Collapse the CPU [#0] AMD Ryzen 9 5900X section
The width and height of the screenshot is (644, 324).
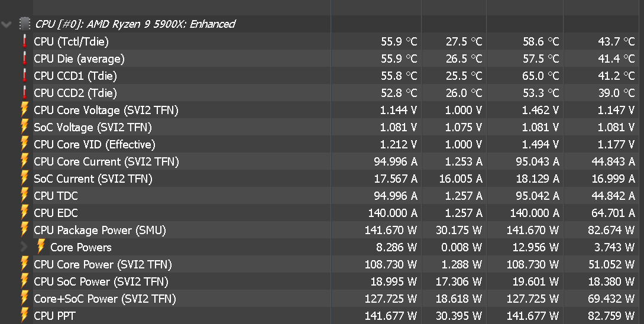[7, 24]
